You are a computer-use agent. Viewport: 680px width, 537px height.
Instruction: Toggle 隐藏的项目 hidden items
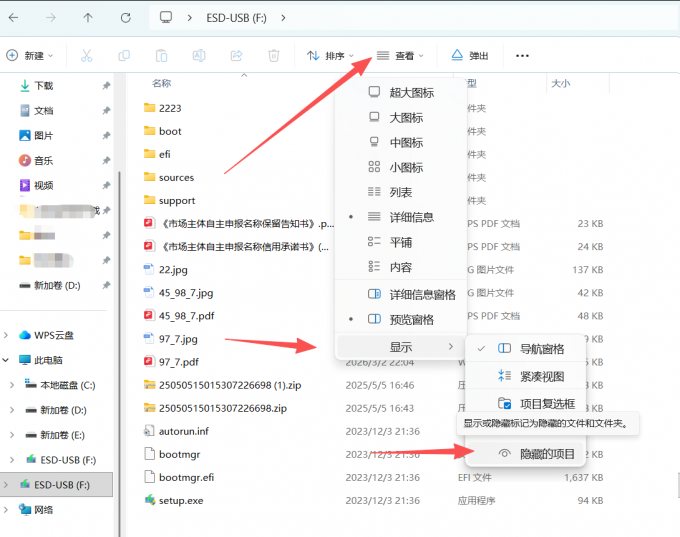click(526, 454)
